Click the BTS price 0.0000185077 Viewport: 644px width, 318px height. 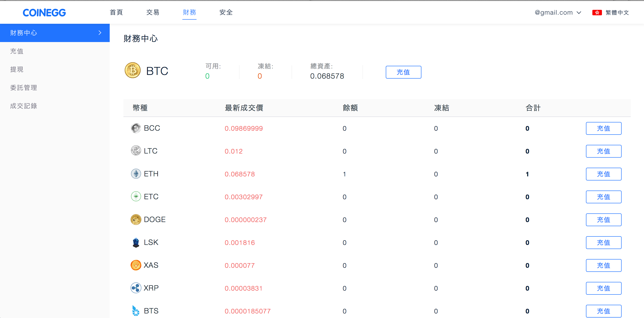pos(247,311)
